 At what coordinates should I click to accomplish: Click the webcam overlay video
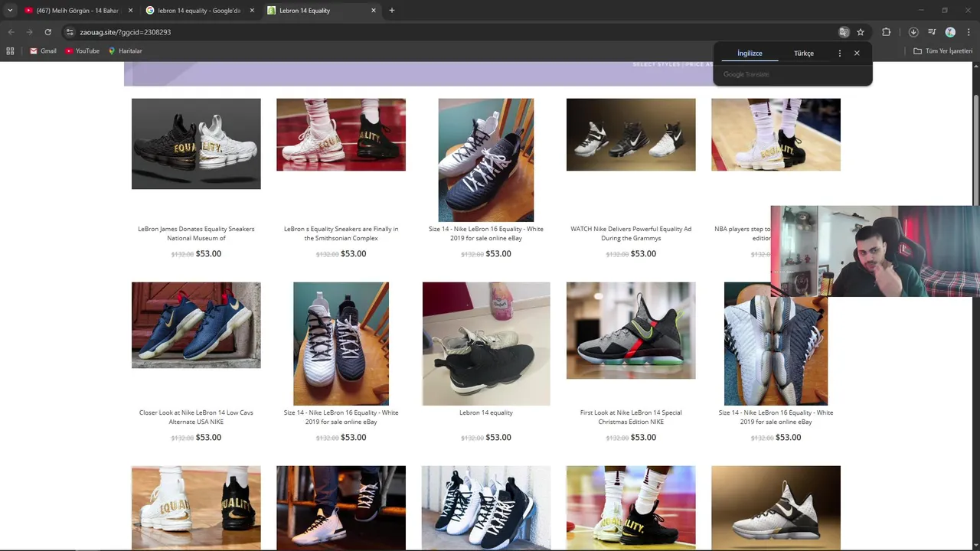(x=875, y=251)
